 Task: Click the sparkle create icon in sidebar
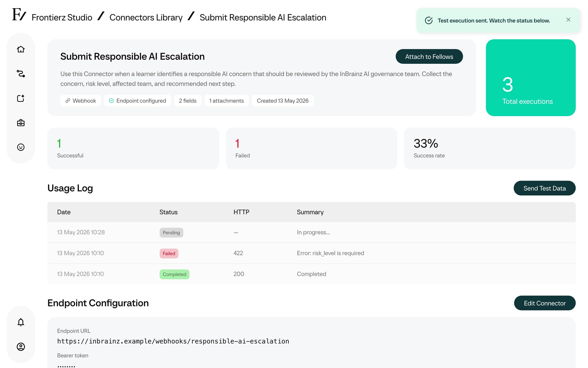click(21, 98)
